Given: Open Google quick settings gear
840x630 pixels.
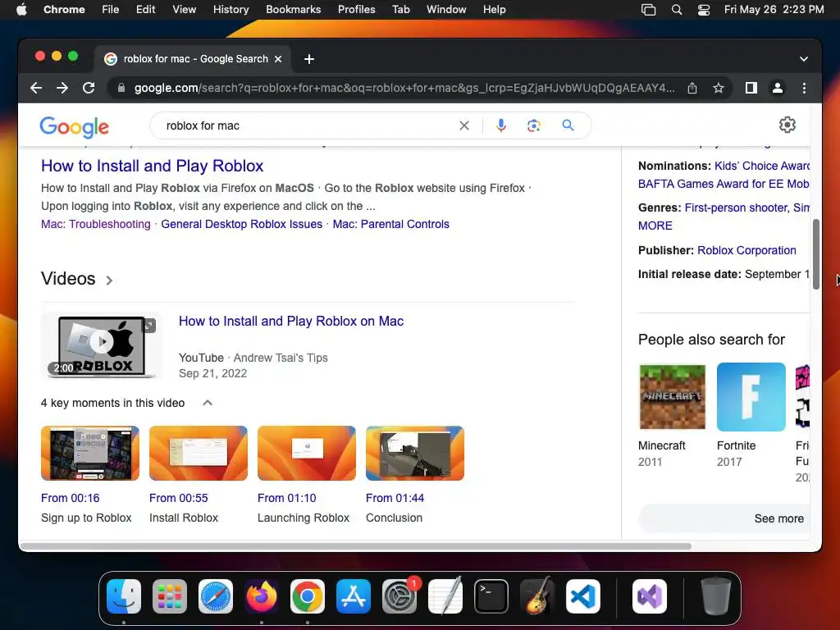Looking at the screenshot, I should 787,125.
